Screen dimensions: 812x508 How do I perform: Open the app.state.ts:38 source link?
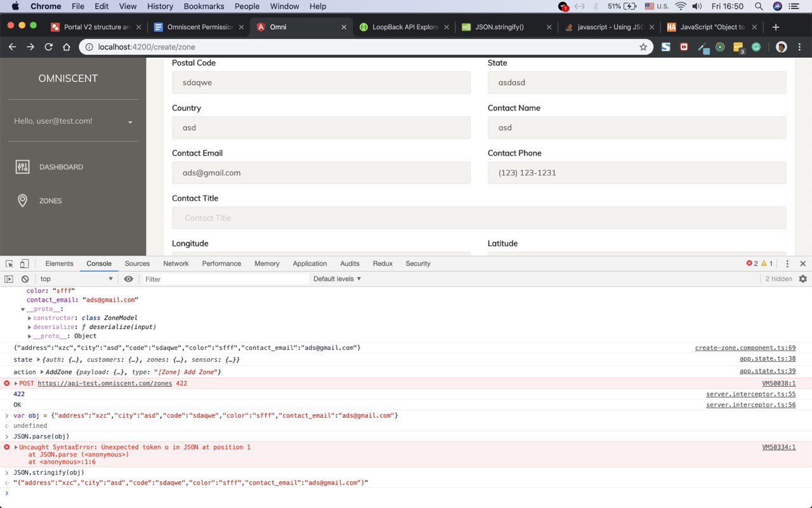768,359
